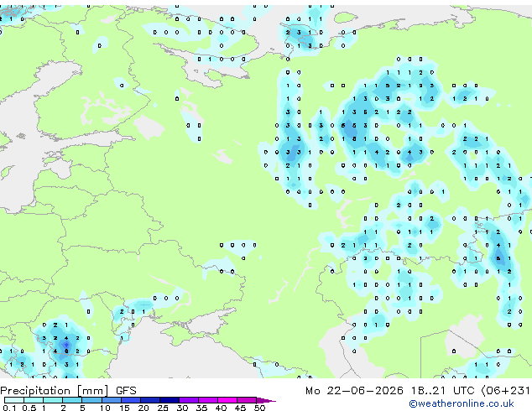Select legend swatch between 35 and 40

(208, 400)
